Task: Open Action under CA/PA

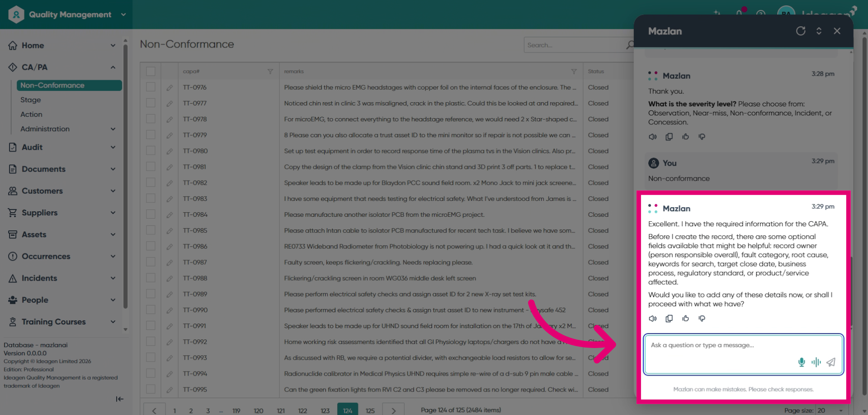Action: [31, 114]
